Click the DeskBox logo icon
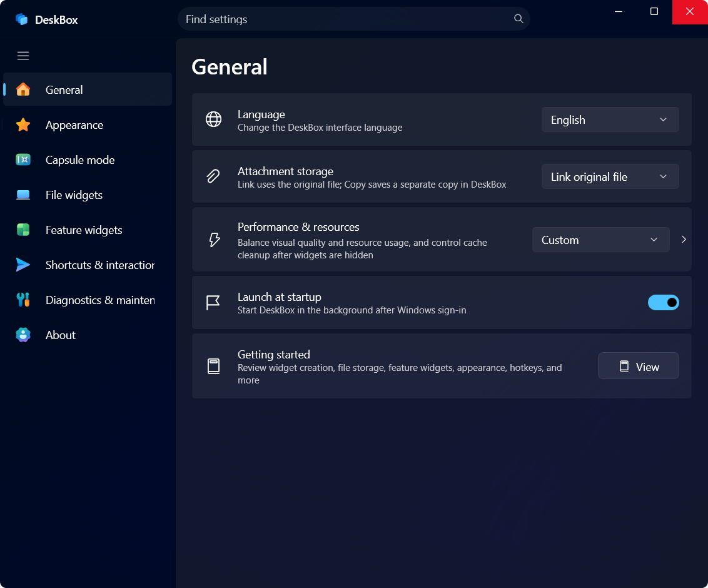 coord(22,19)
